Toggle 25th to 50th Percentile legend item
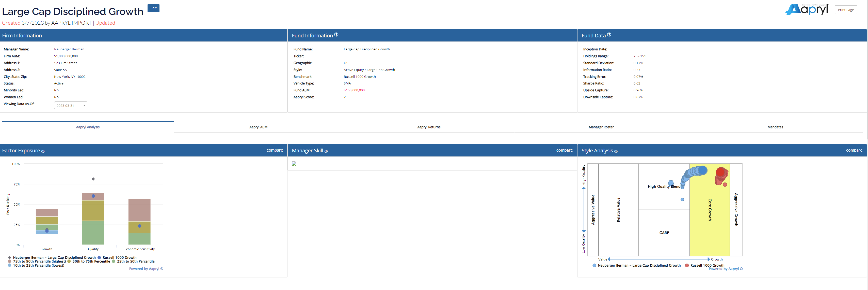Viewport: 868px width, 290px height. click(x=133, y=261)
